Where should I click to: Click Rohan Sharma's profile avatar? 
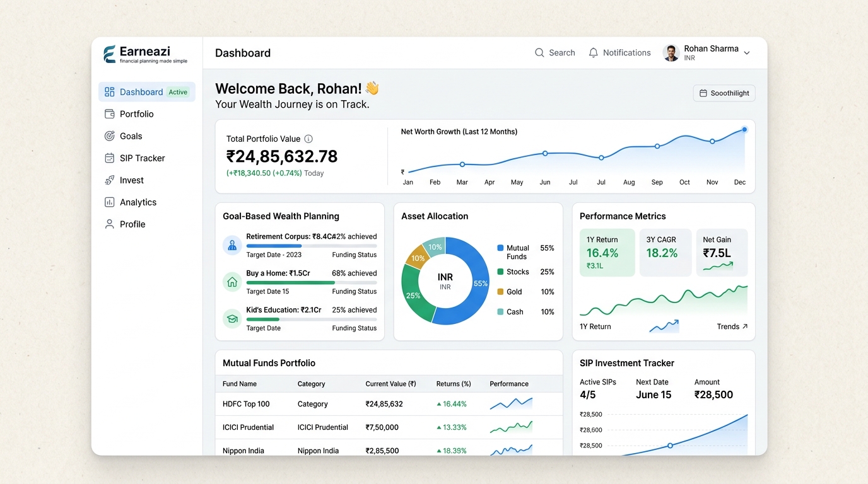point(671,53)
